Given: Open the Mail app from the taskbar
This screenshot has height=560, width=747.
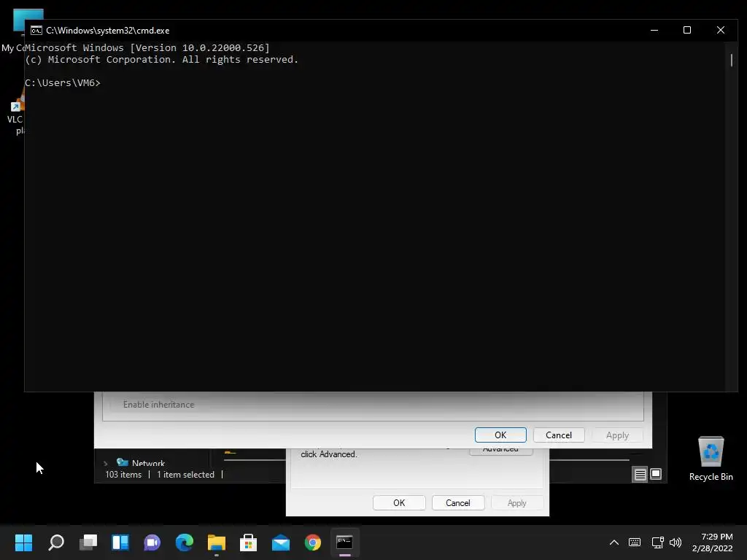Looking at the screenshot, I should pos(281,542).
